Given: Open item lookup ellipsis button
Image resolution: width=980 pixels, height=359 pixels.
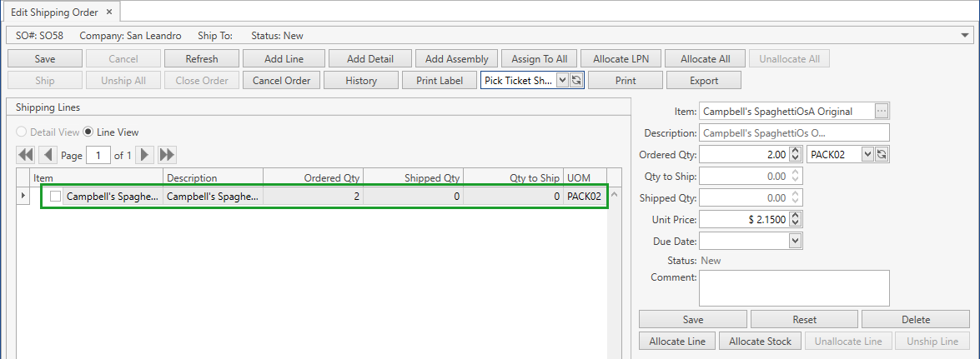Looking at the screenshot, I should click(882, 112).
